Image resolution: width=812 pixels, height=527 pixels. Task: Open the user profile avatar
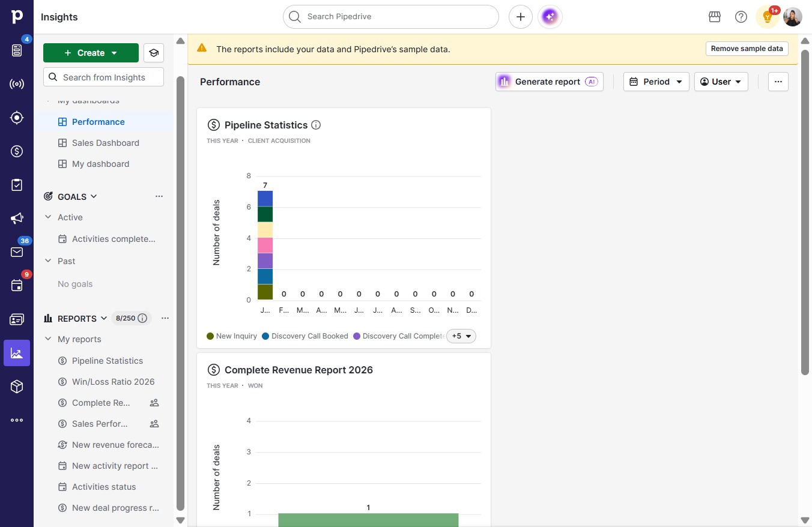tap(793, 17)
